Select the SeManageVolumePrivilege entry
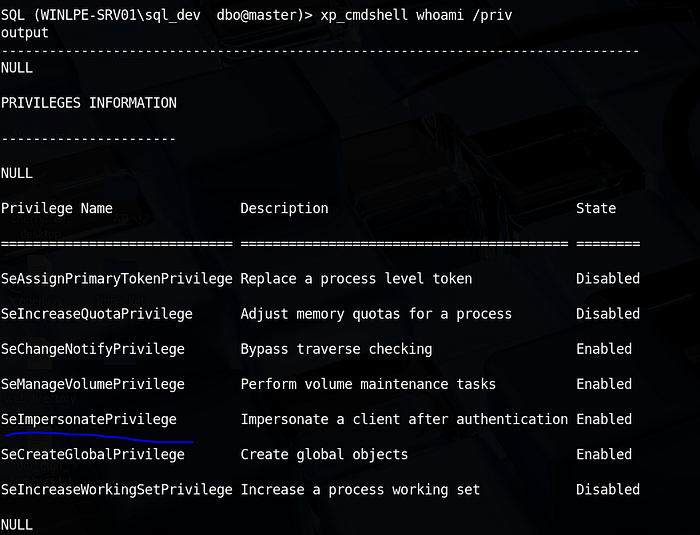The image size is (700, 535). tap(93, 384)
